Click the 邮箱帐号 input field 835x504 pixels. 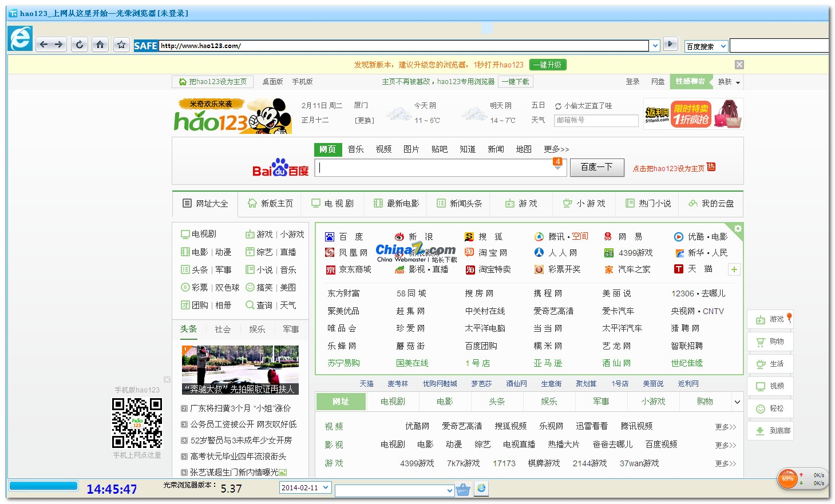pyautogui.click(x=596, y=120)
